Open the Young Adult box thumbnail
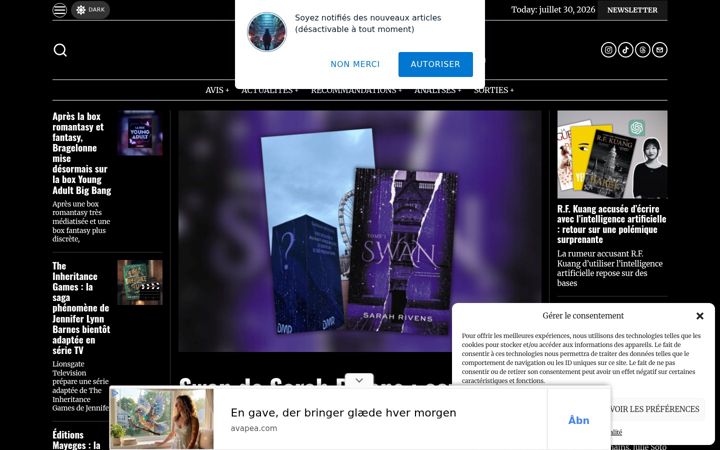This screenshot has width=720, height=450. click(140, 133)
